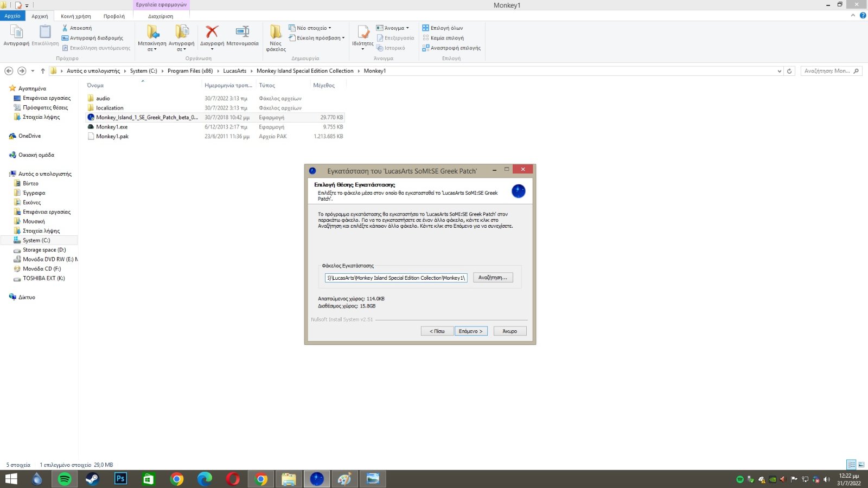Create a Νέος φάκελος (New folder)
Viewport: 868px width, 488px height.
(x=276, y=38)
